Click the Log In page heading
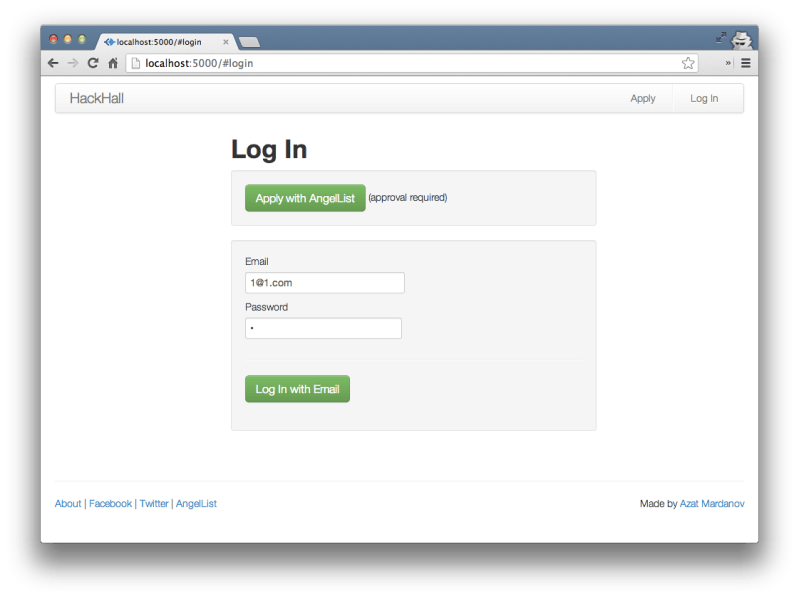 pyautogui.click(x=269, y=150)
